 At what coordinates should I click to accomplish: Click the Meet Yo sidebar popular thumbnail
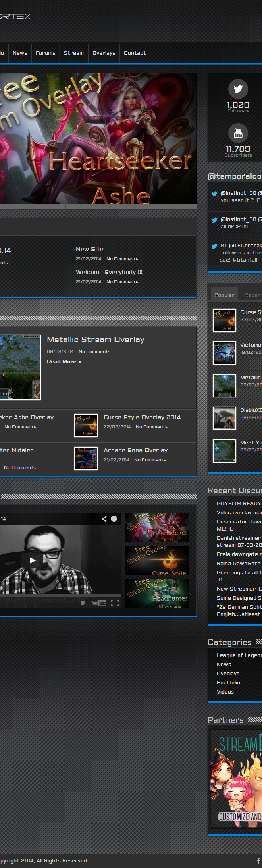[225, 451]
